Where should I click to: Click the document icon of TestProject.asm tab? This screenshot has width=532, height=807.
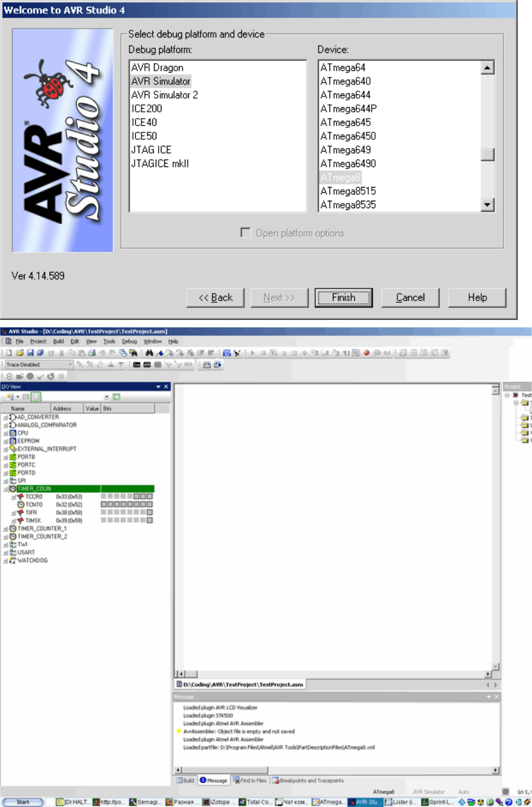[179, 684]
